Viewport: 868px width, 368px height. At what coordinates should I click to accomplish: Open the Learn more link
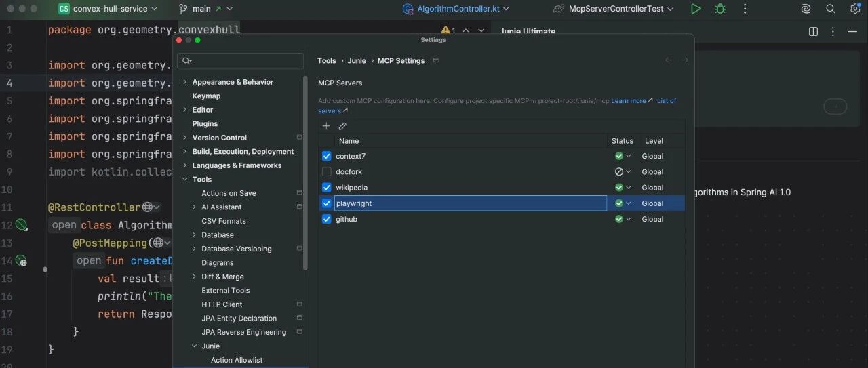(x=632, y=100)
